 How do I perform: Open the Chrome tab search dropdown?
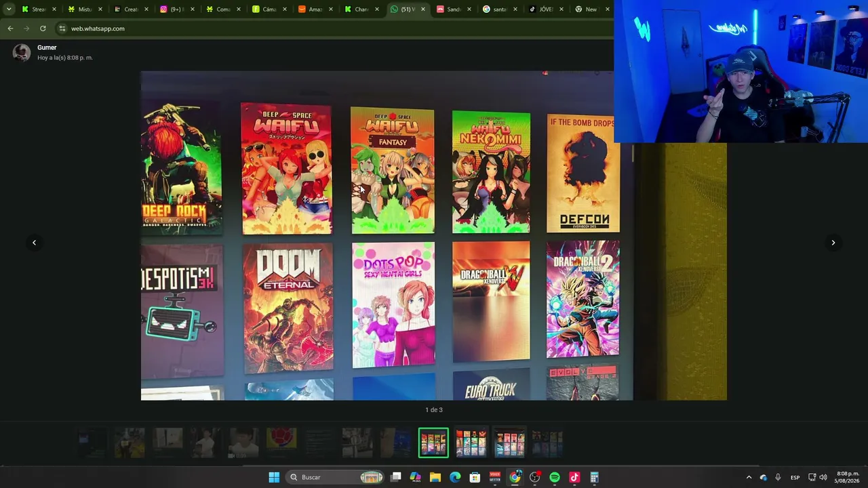pos(8,9)
